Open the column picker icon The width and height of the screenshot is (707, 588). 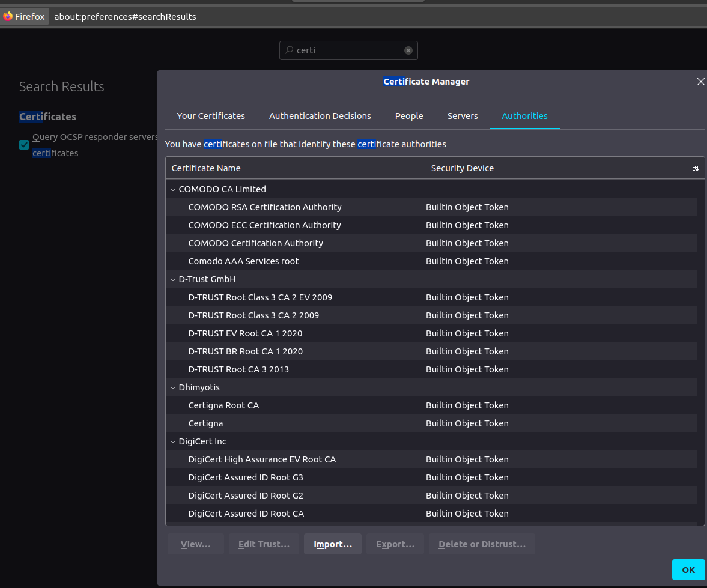[x=695, y=168]
